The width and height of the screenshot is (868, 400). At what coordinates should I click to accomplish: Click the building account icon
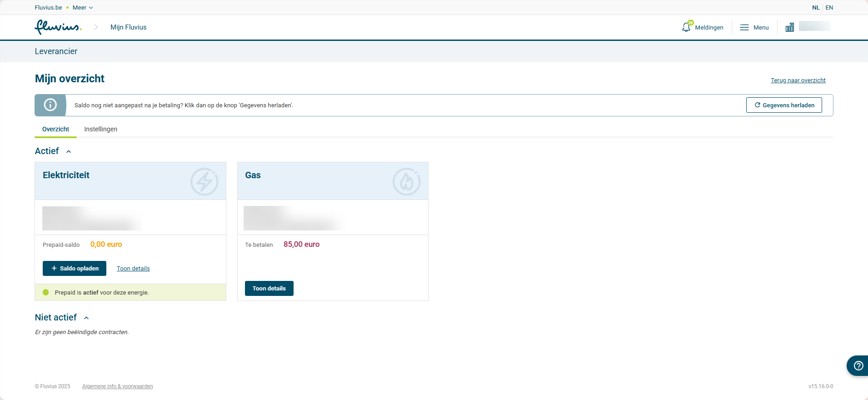(790, 27)
